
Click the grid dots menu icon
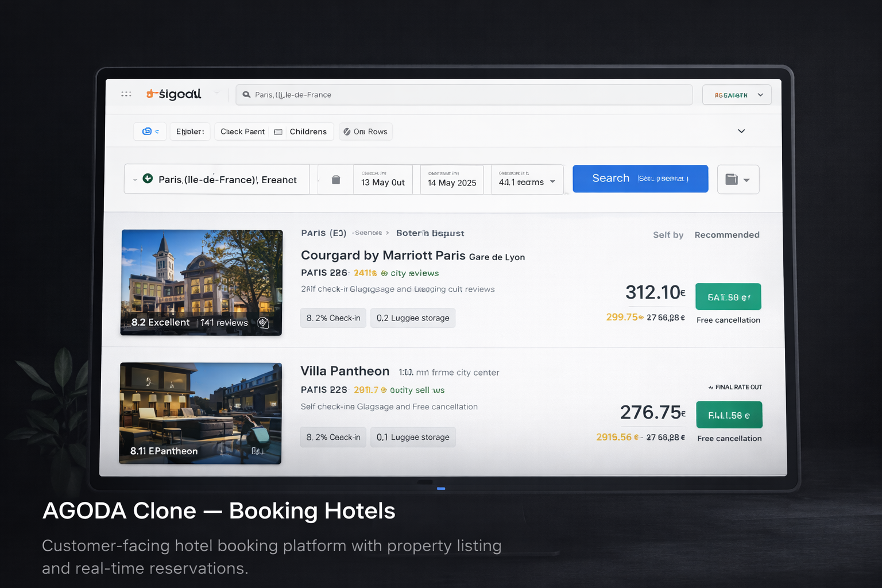click(126, 94)
